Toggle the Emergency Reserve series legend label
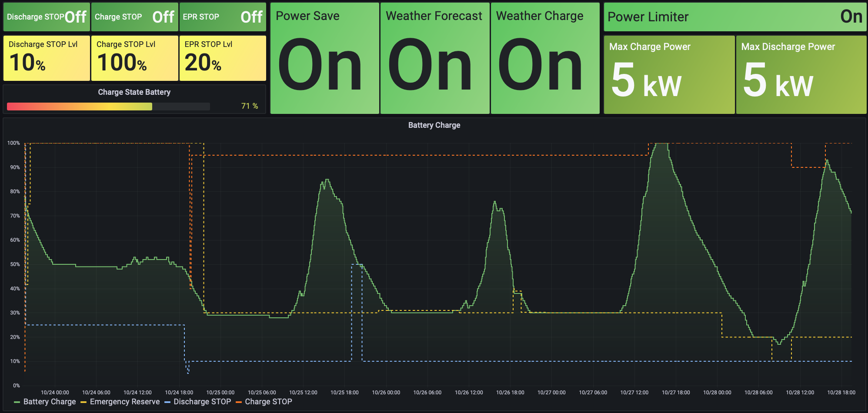Image resolution: width=868 pixels, height=413 pixels. 125,402
